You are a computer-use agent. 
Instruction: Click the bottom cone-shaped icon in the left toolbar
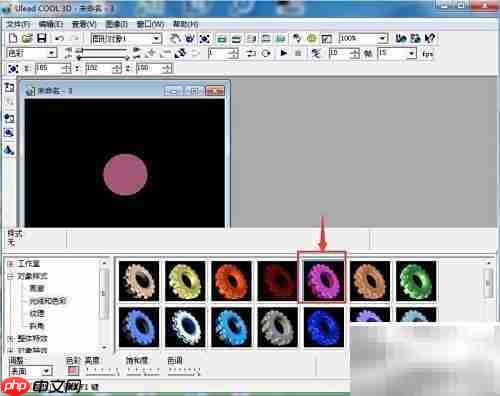tap(9, 150)
